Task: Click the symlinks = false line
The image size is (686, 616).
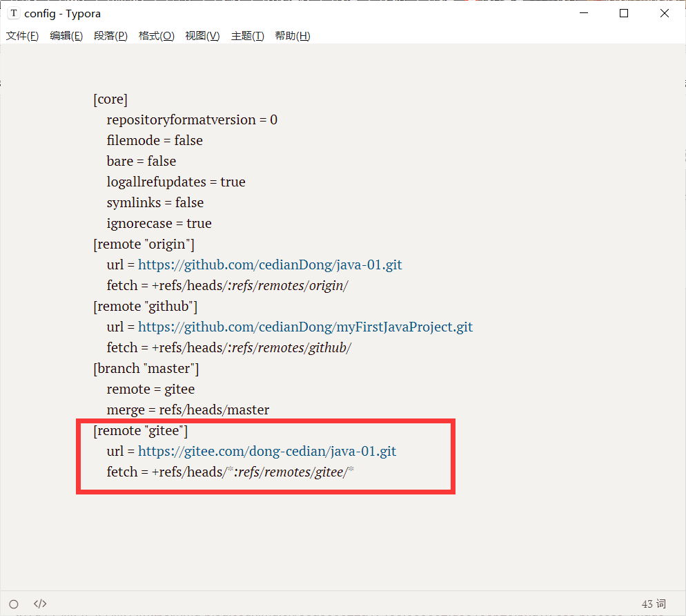Action: 155,203
